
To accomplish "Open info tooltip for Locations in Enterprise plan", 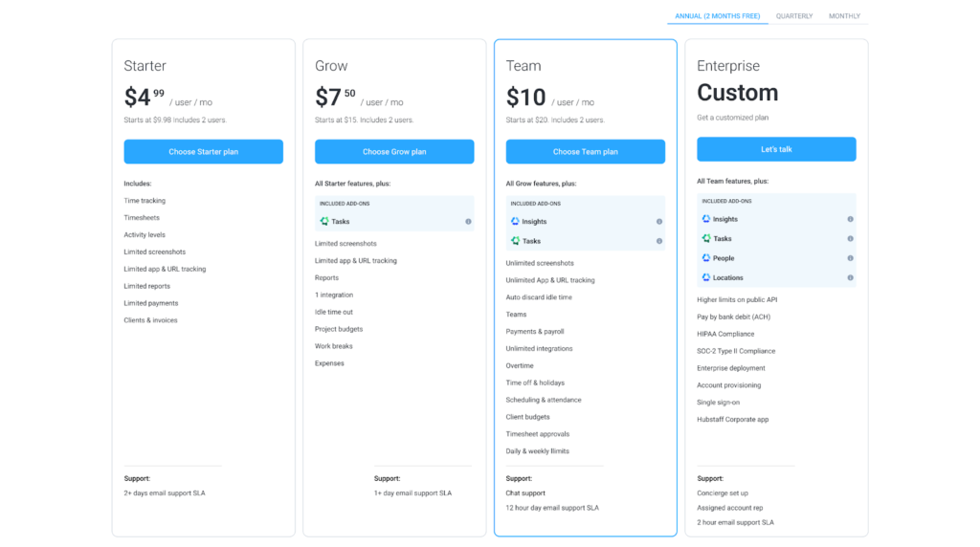I will click(x=850, y=277).
